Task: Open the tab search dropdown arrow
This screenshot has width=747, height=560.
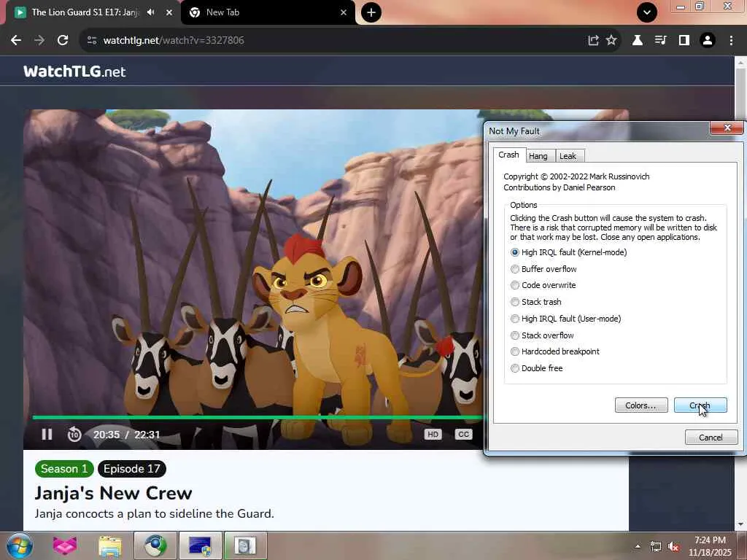Action: pos(647,12)
